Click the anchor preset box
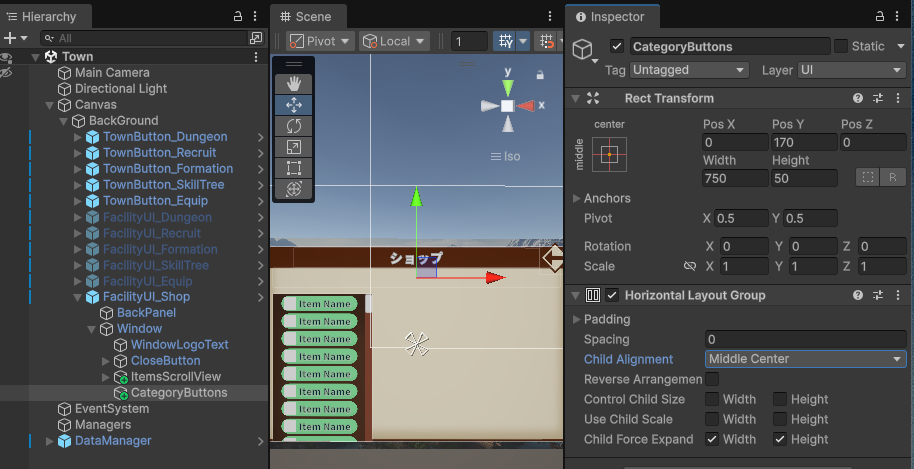This screenshot has height=469, width=914. tap(610, 154)
